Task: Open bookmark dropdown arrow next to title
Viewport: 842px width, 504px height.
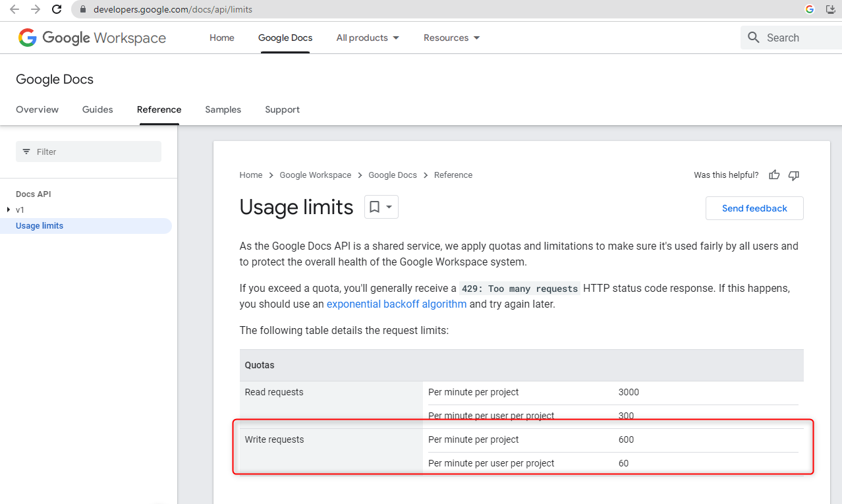Action: pyautogui.click(x=389, y=207)
